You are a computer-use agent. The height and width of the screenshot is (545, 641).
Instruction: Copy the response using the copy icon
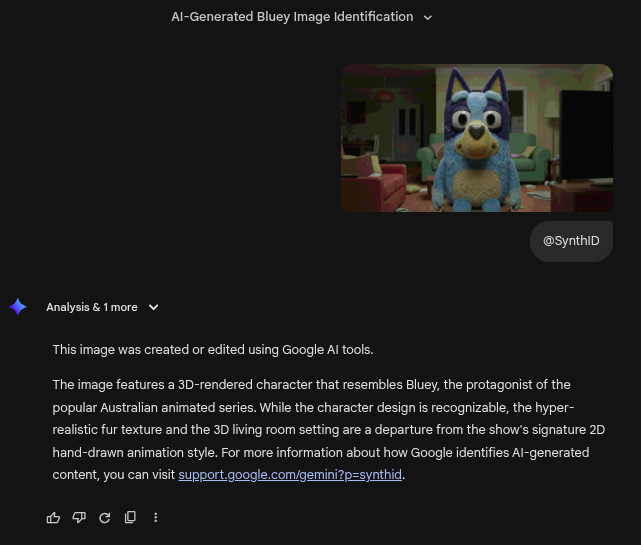(130, 517)
